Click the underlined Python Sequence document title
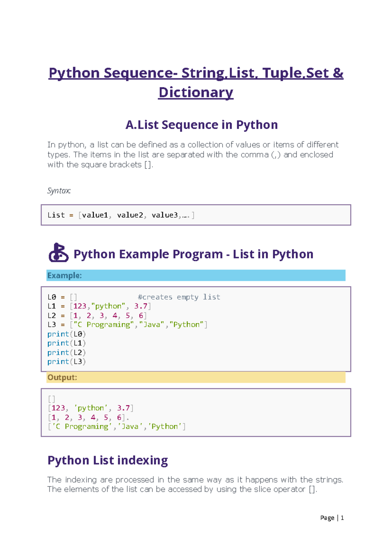This screenshot has height=554, width=392. 196,82
